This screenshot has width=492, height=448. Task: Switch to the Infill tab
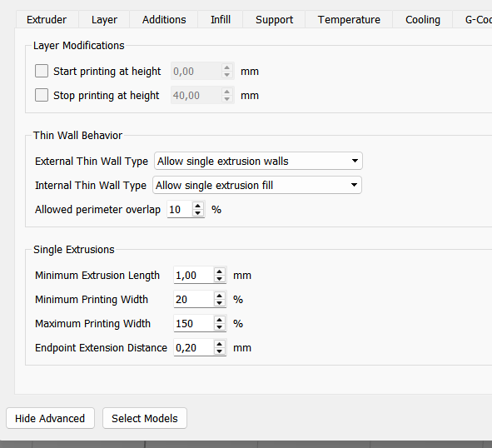221,20
